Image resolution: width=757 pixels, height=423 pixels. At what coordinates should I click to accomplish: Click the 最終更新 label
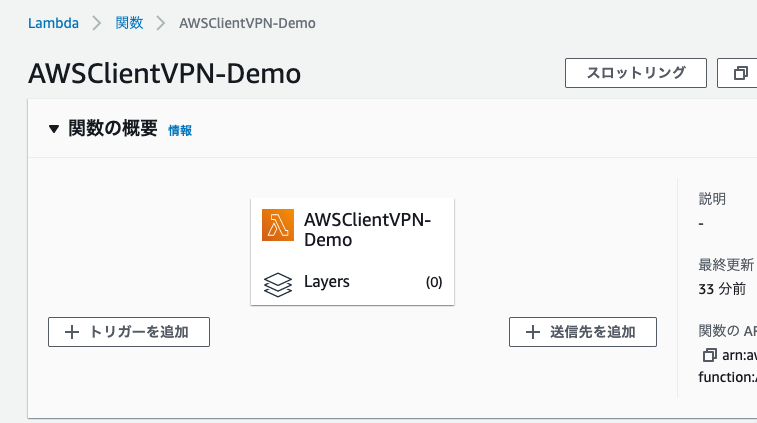pos(726,265)
